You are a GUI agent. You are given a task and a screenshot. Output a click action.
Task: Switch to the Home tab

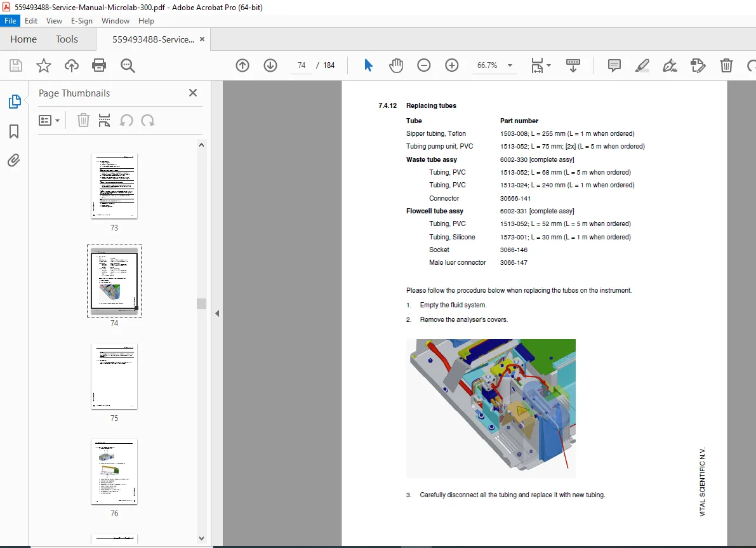pyautogui.click(x=23, y=39)
